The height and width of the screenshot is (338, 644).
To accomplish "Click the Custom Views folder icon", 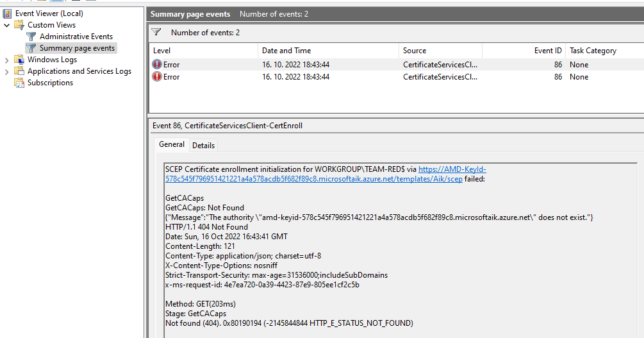I will (x=19, y=25).
